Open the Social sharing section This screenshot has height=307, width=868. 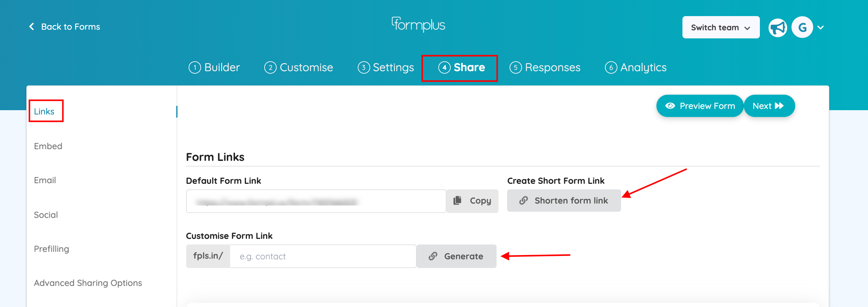pos(46,214)
